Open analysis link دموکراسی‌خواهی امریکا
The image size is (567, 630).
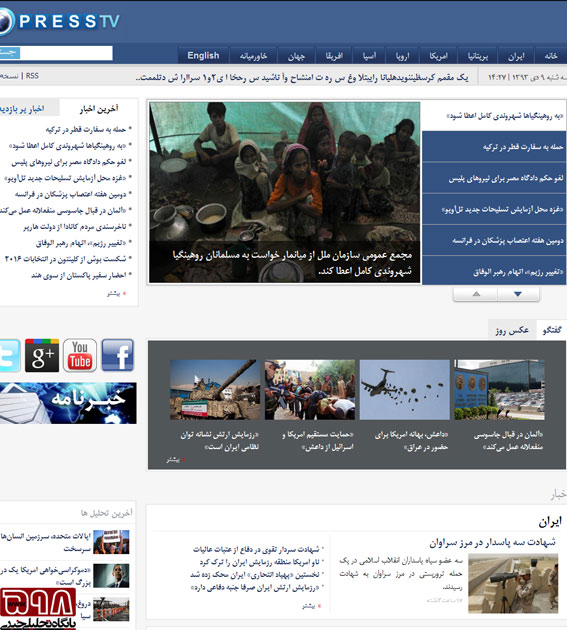coord(45,576)
